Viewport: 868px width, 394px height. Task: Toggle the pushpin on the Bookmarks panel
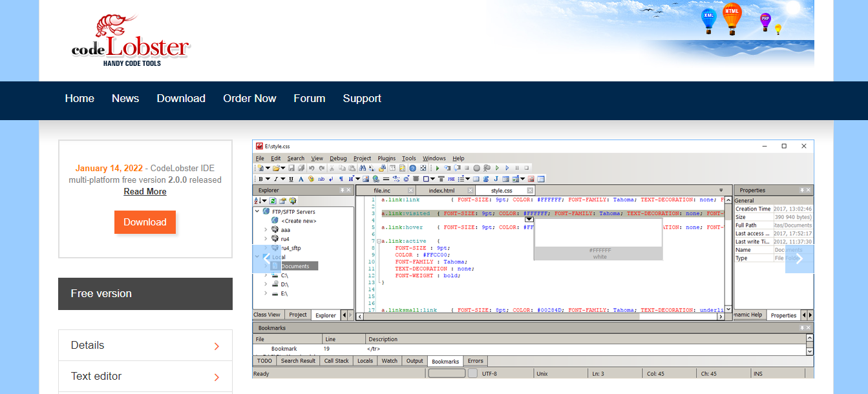802,328
